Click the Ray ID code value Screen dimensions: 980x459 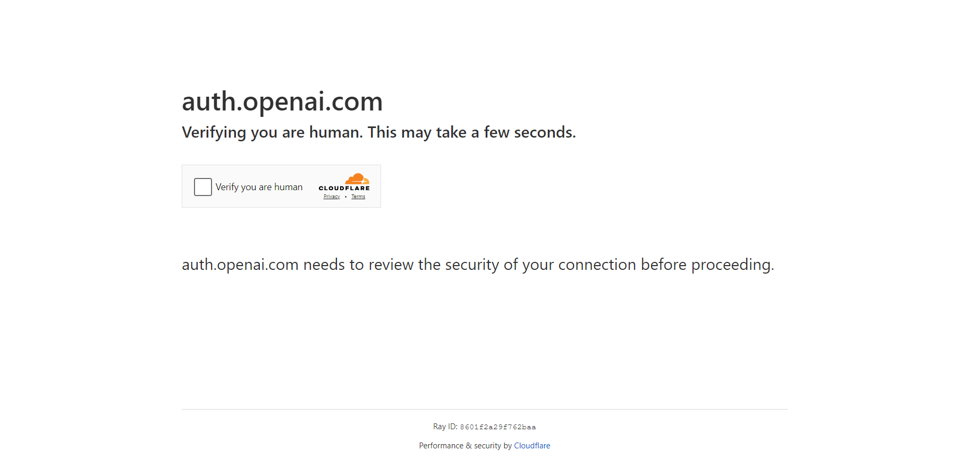(x=497, y=427)
